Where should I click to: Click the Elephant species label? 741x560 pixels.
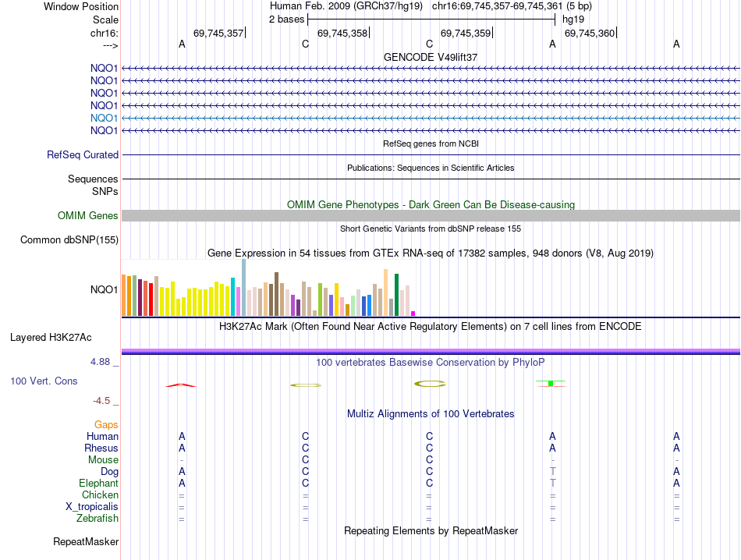98,483
